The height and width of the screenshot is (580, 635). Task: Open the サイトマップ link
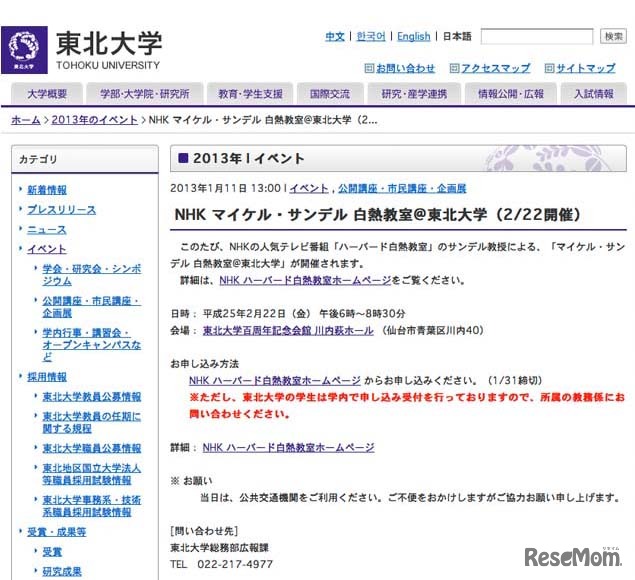pos(586,68)
